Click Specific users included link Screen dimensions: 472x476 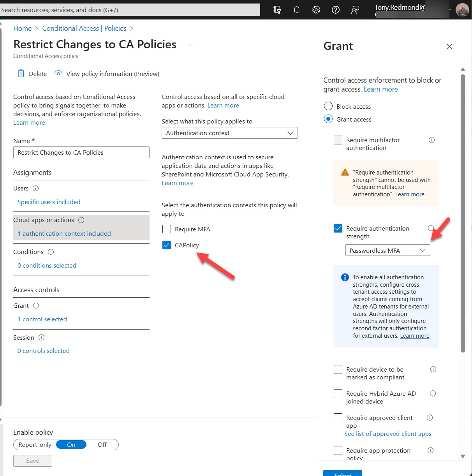pos(49,202)
